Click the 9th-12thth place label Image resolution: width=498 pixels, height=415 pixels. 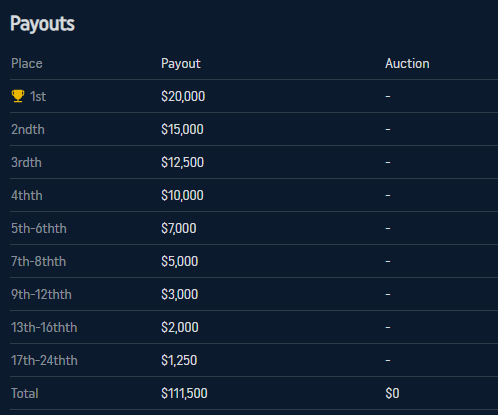click(x=41, y=294)
